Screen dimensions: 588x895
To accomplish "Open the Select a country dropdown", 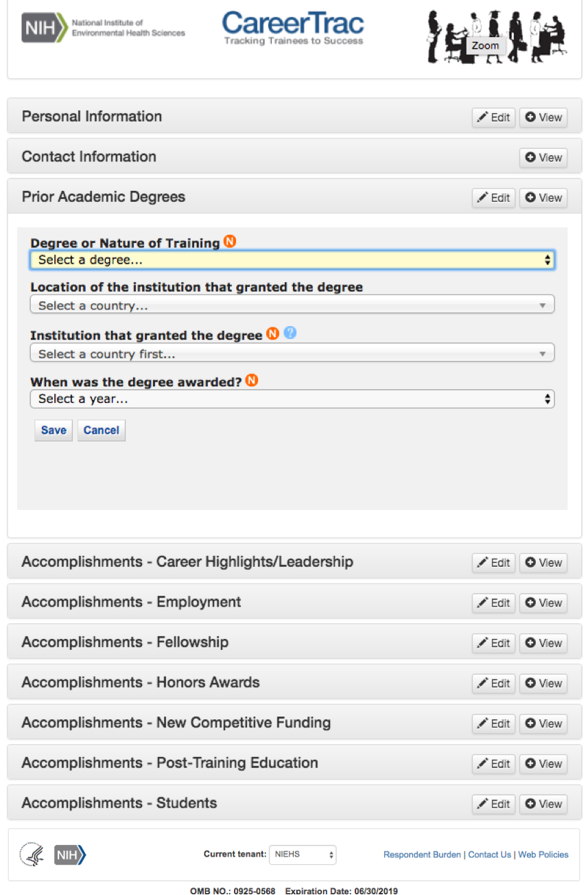I will (292, 305).
